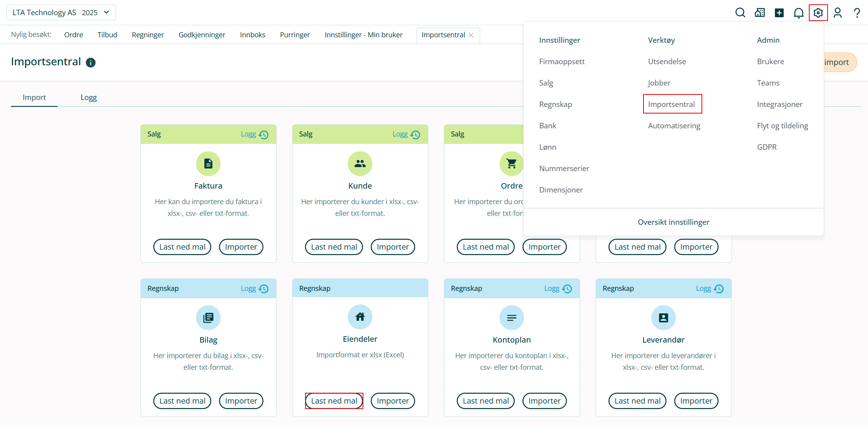This screenshot has width=868, height=425.
Task: Switch to the Logg tab
Action: click(89, 97)
